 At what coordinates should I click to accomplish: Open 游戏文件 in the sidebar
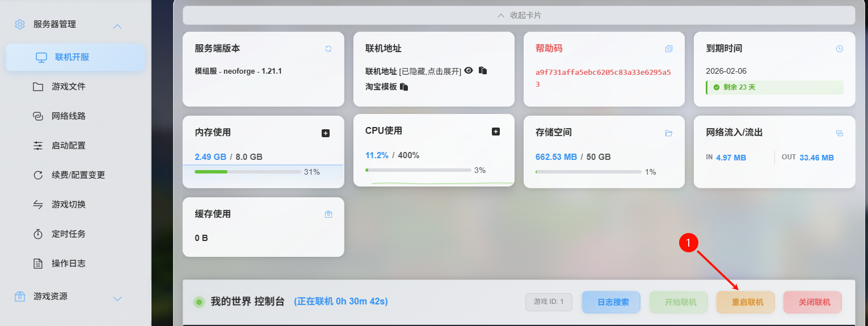68,87
